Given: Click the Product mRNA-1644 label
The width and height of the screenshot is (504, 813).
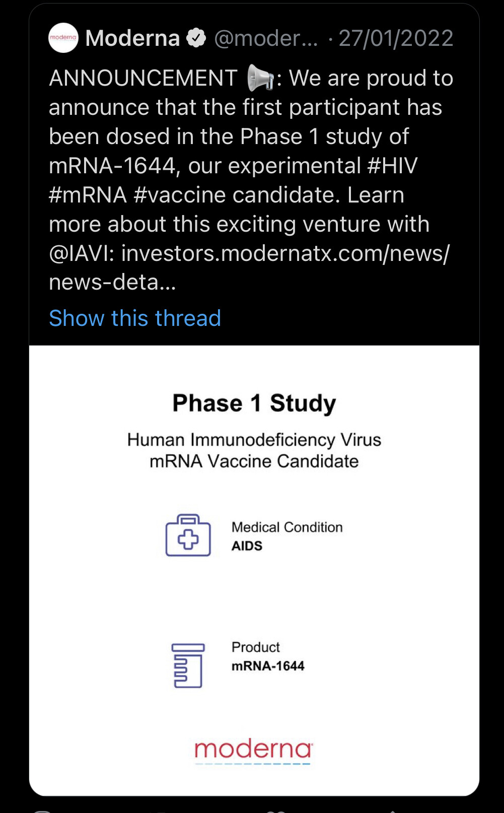Looking at the screenshot, I should coord(268,656).
